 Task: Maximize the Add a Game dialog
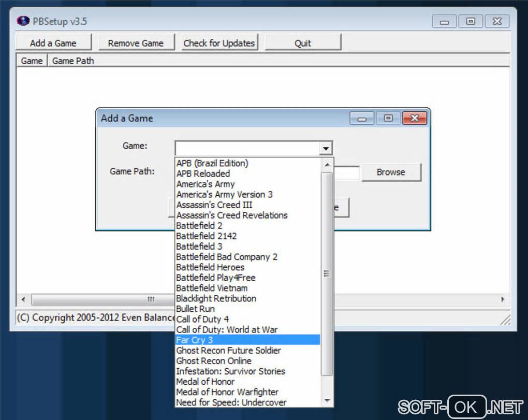tap(388, 118)
